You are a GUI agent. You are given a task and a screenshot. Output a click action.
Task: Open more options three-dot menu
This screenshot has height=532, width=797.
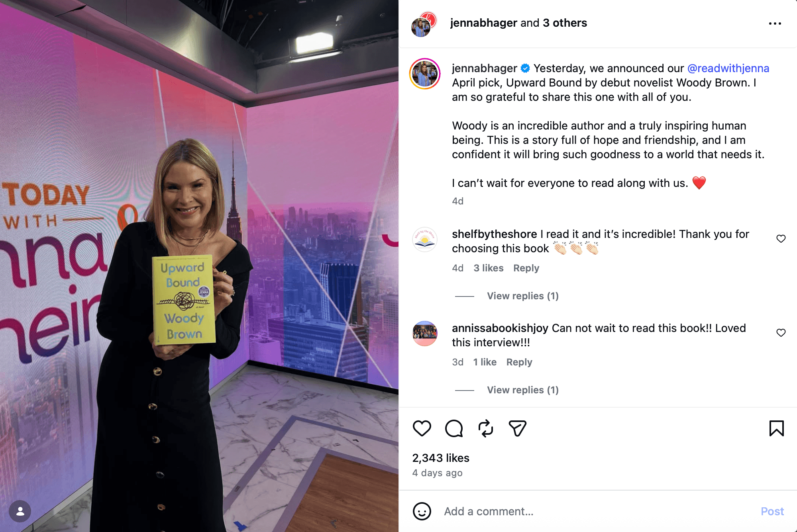(x=775, y=24)
